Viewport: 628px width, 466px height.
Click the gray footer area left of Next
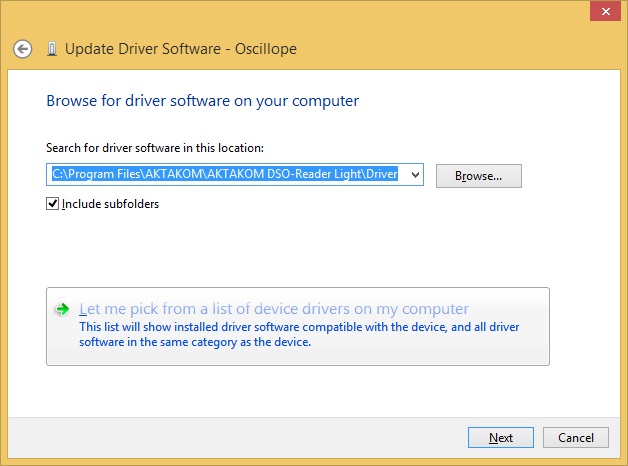[236, 438]
